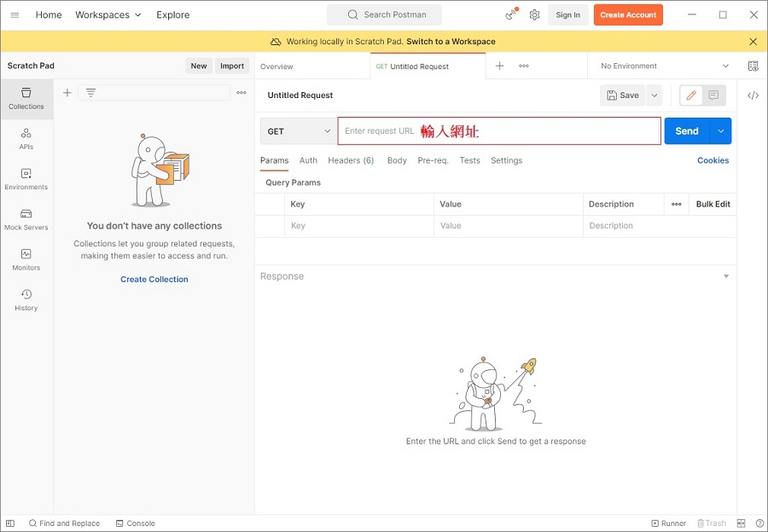The height and width of the screenshot is (532, 768).
Task: Select the Body tab
Action: (x=397, y=160)
